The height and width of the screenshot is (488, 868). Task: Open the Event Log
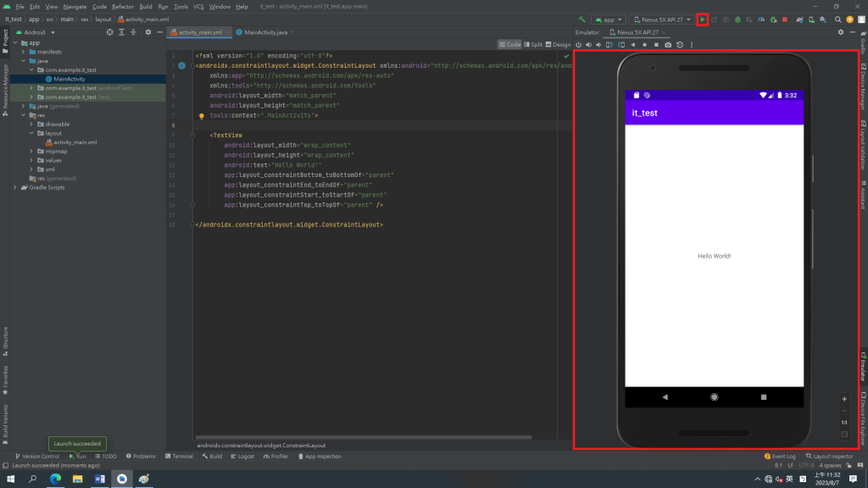pos(780,457)
